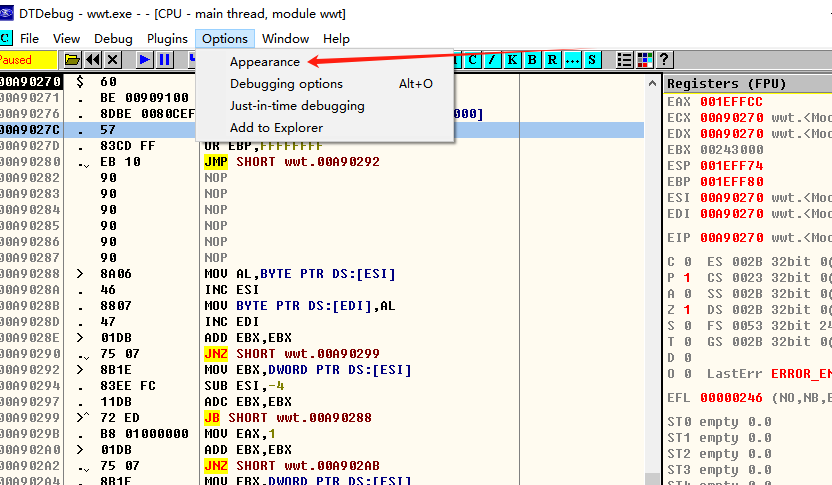Screen dimensions: 832x485
Task: Open Source window with S button
Action: click(592, 60)
